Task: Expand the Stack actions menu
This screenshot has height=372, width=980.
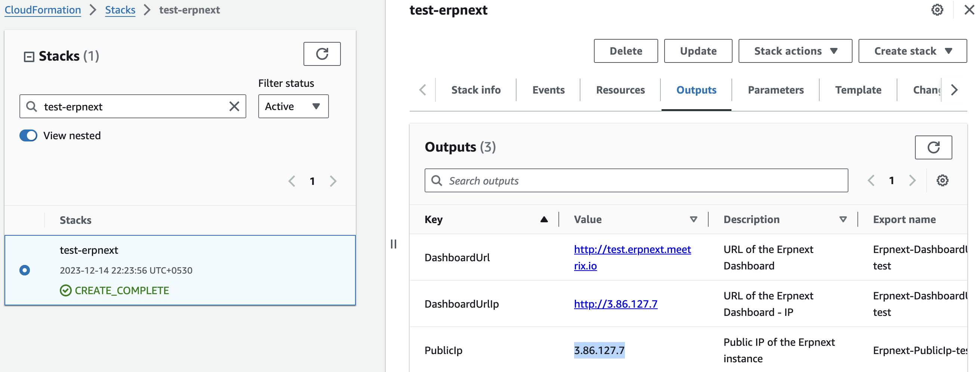Action: pyautogui.click(x=795, y=51)
